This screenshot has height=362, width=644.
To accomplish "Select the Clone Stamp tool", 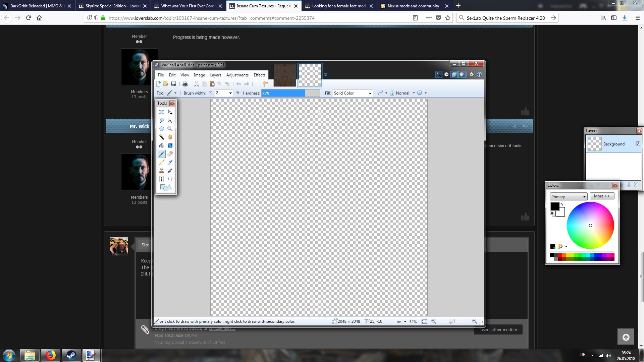I will coord(161,171).
